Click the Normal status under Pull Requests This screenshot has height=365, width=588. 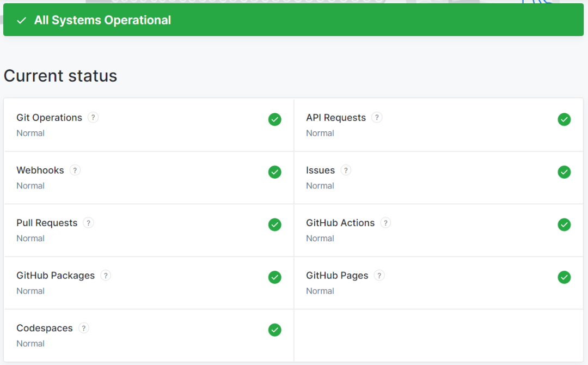(30, 238)
